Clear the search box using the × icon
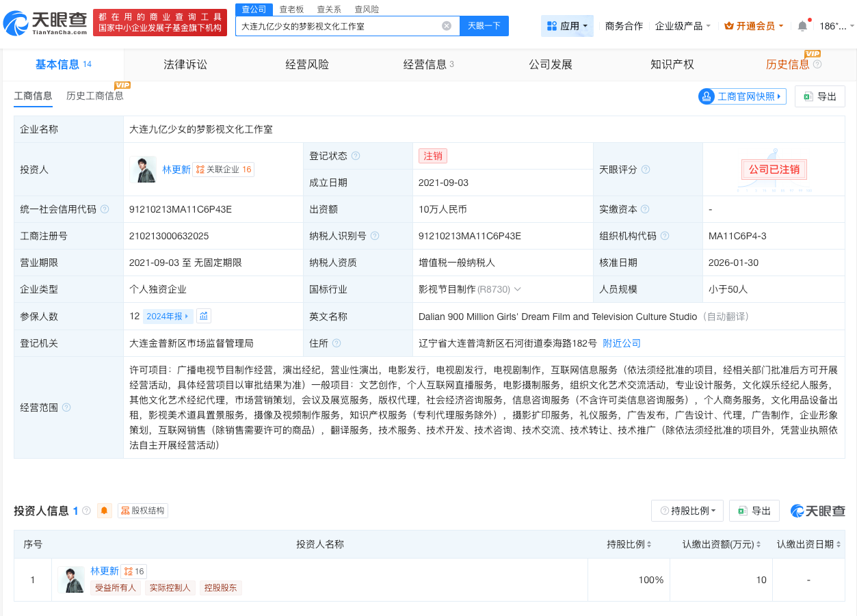The width and height of the screenshot is (857, 616). (x=448, y=25)
